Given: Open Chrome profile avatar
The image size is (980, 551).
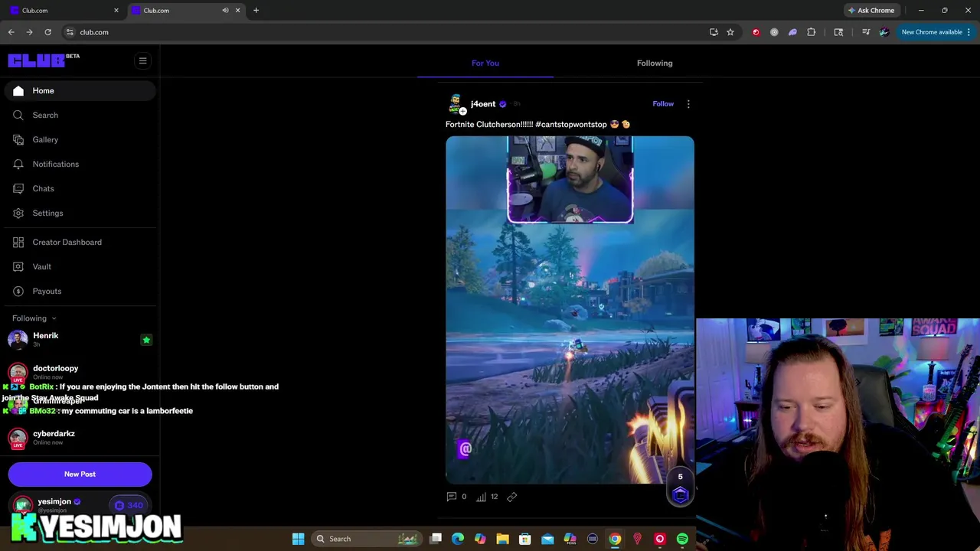Looking at the screenshot, I should pyautogui.click(x=884, y=32).
